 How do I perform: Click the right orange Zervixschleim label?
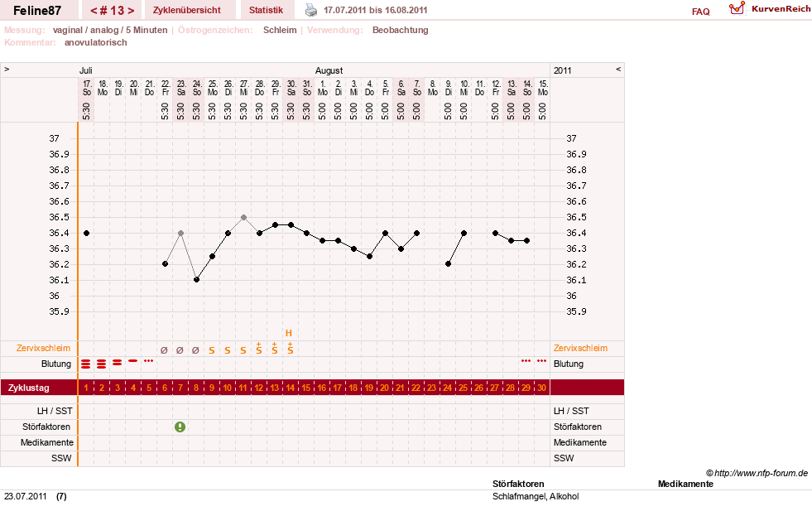(580, 348)
